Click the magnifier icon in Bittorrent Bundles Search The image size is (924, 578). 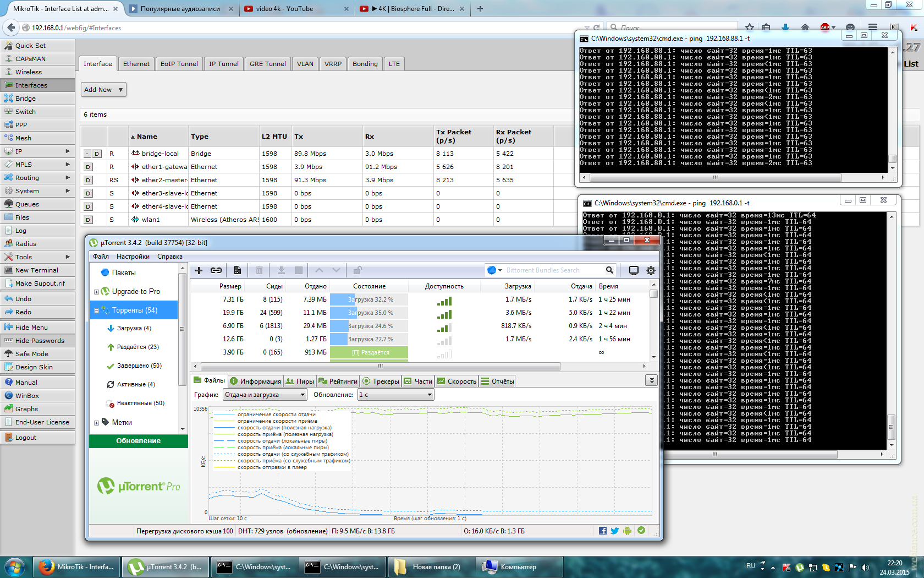(x=609, y=270)
